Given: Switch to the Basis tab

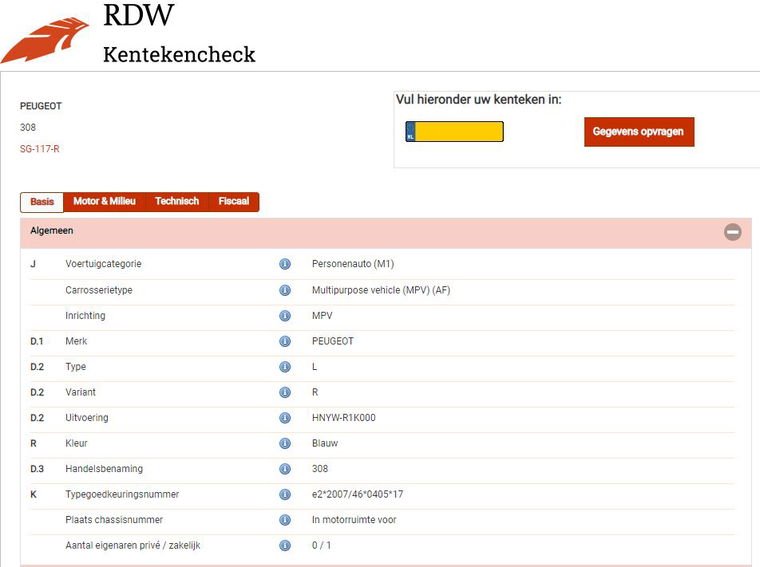Looking at the screenshot, I should (42, 202).
